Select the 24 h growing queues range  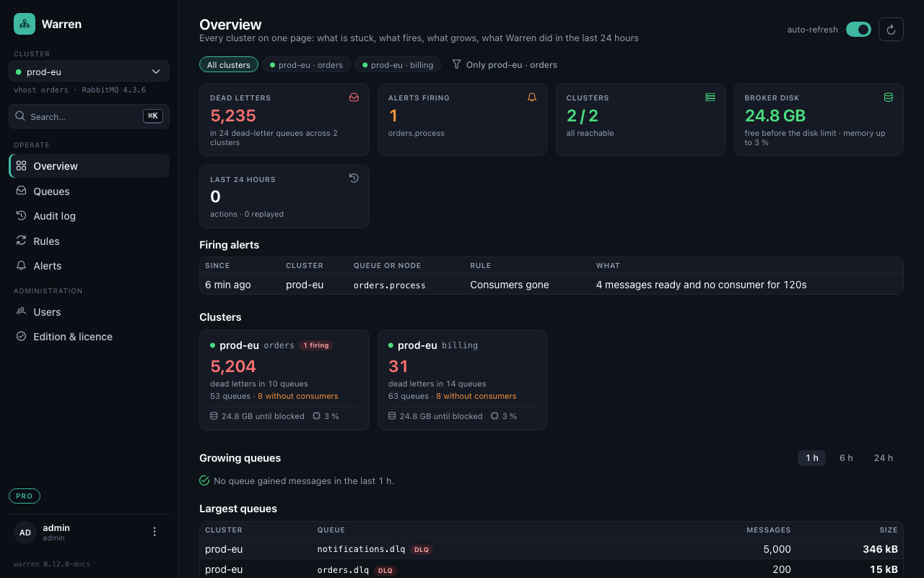pyautogui.click(x=884, y=458)
